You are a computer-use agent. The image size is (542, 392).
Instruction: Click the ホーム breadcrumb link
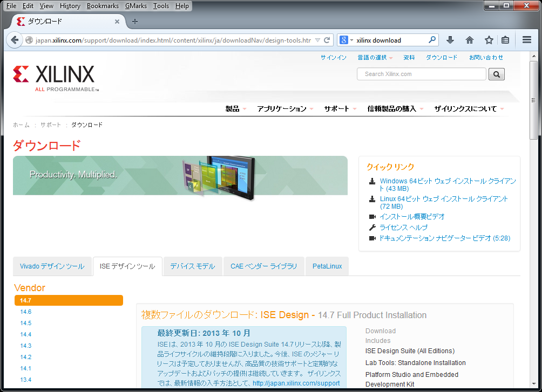point(22,125)
